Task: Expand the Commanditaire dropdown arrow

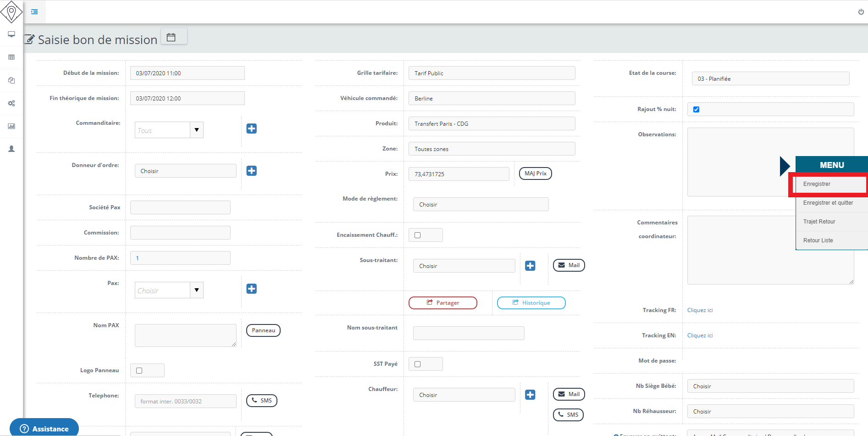Action: pos(197,130)
